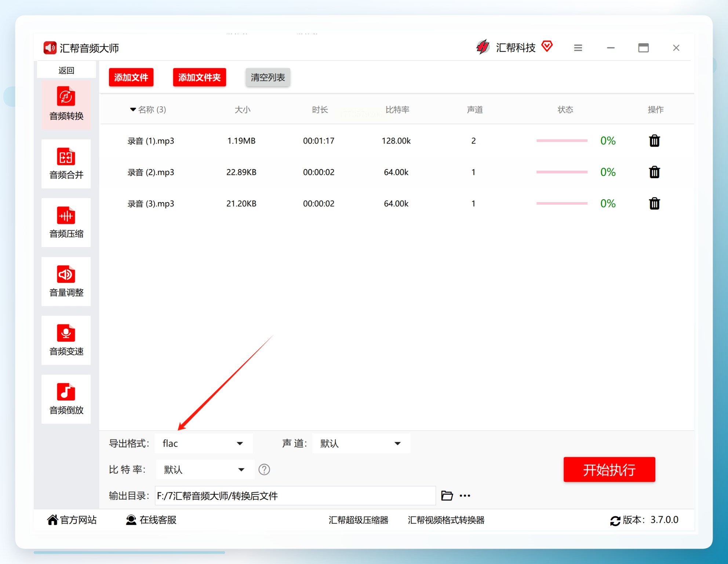The height and width of the screenshot is (564, 728).
Task: Click the 0% status of 录音 (1).mp3
Action: click(608, 141)
